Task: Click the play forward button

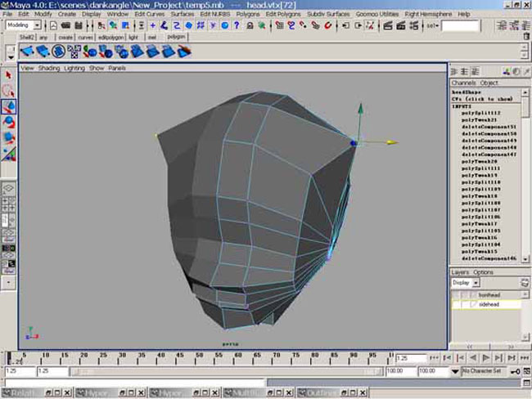Action: point(486,358)
